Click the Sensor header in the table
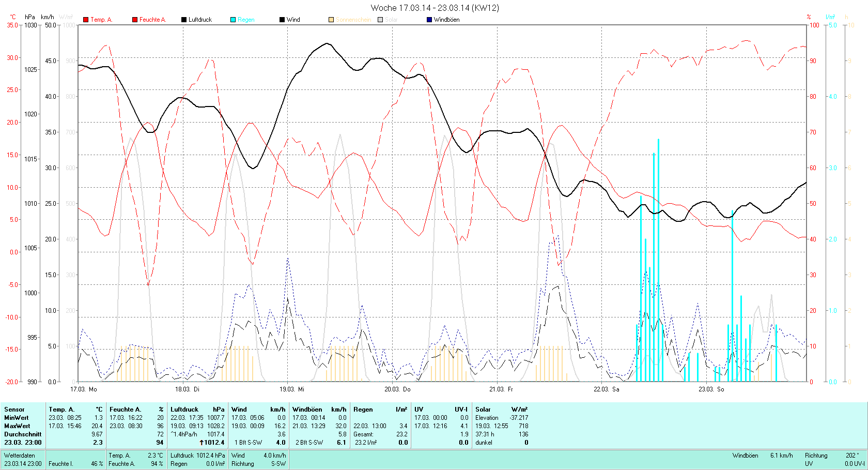 [14, 410]
